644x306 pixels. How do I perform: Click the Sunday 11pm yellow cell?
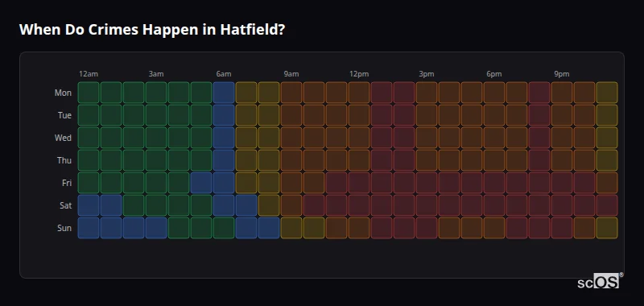tap(607, 228)
